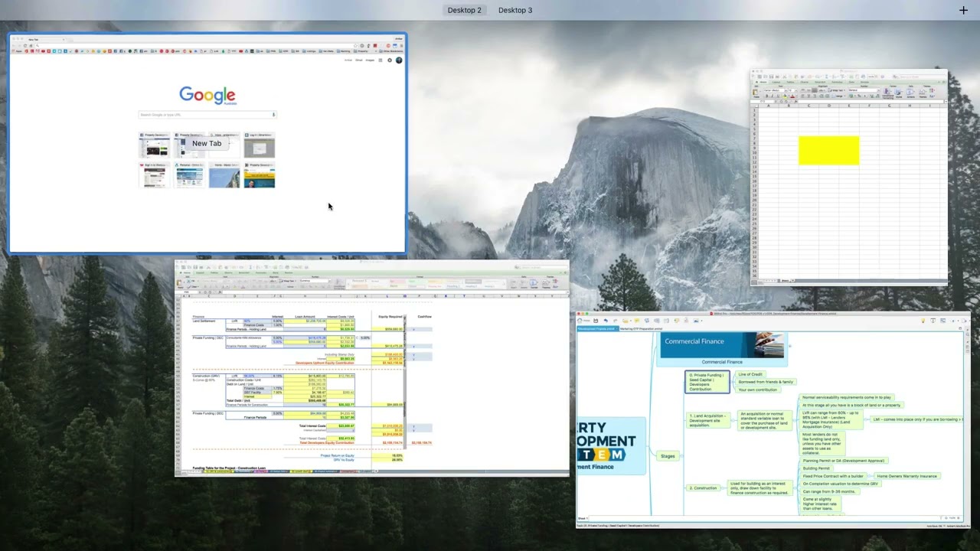Screen dimensions: 980x551
Task: Open the yellow Property Development tile
Action: coord(259,175)
